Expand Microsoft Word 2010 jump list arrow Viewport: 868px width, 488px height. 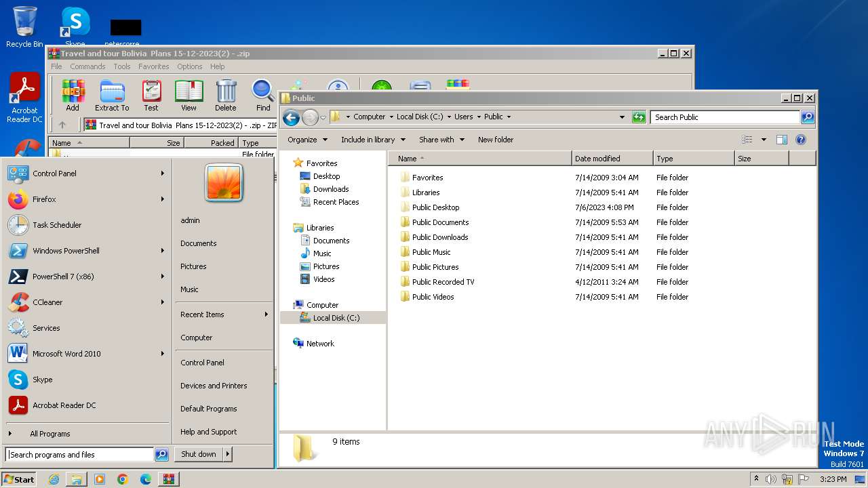click(163, 354)
